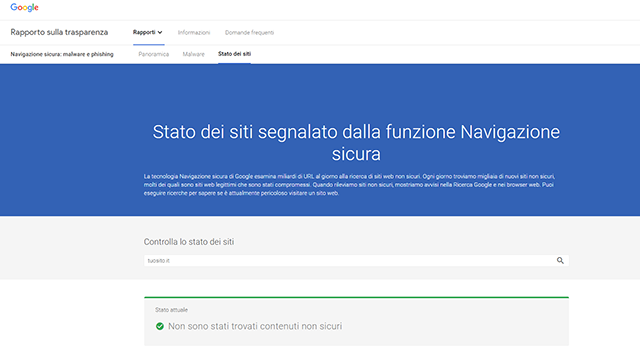This screenshot has width=640, height=360.
Task: Click Rapporto sulla trasparenza title link
Action: coord(59,32)
